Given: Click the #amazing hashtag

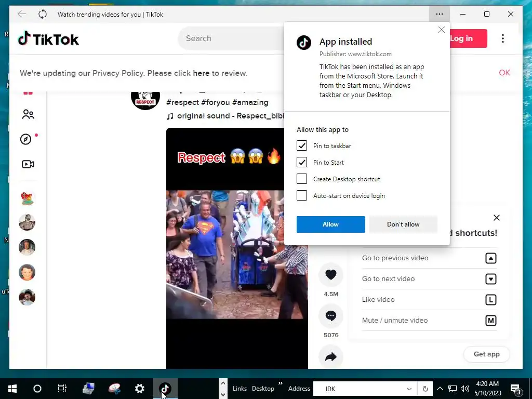Looking at the screenshot, I should click(x=250, y=102).
